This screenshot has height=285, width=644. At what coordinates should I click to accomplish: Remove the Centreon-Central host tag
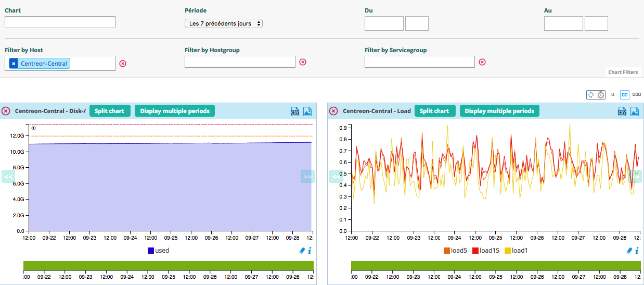pyautogui.click(x=14, y=64)
